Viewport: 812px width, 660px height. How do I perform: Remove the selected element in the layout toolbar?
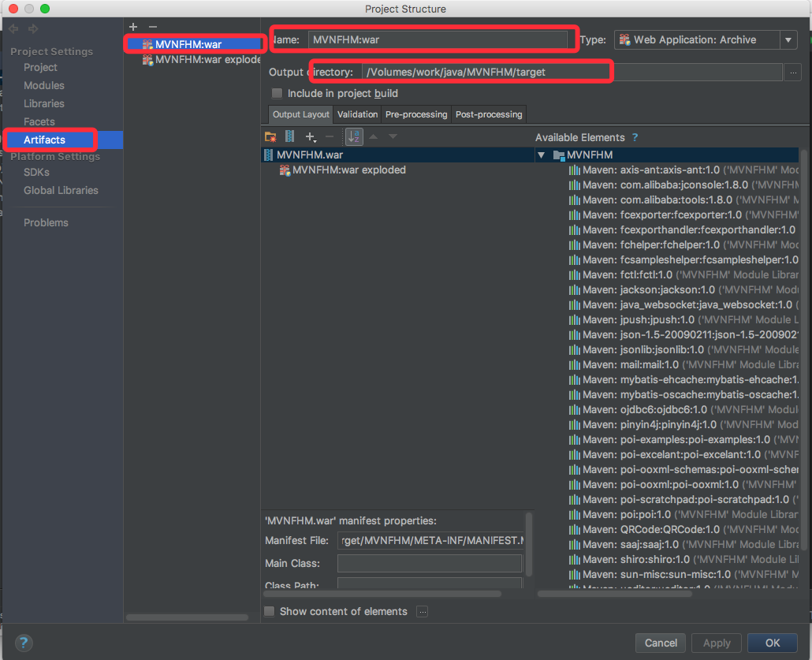tap(330, 136)
